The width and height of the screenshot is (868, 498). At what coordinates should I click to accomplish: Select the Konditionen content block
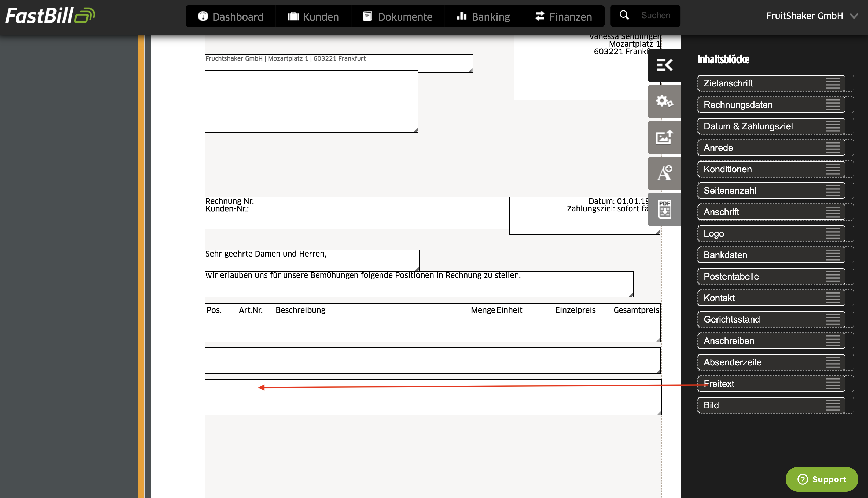point(771,169)
